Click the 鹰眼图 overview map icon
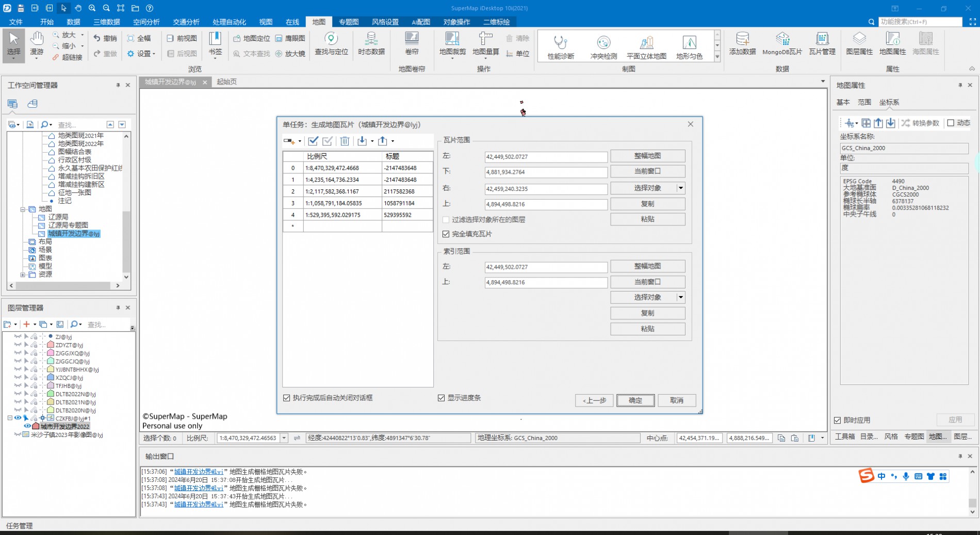980x535 pixels. coord(290,38)
